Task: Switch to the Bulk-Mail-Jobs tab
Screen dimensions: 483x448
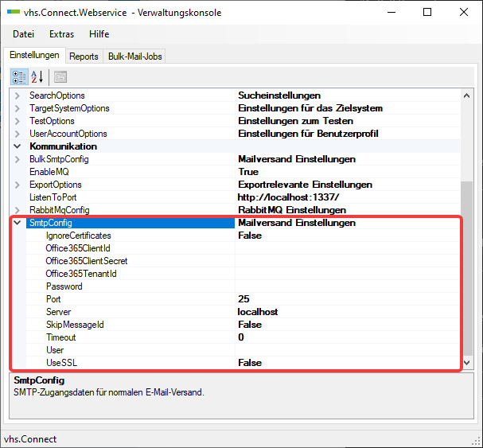Action: coord(135,56)
